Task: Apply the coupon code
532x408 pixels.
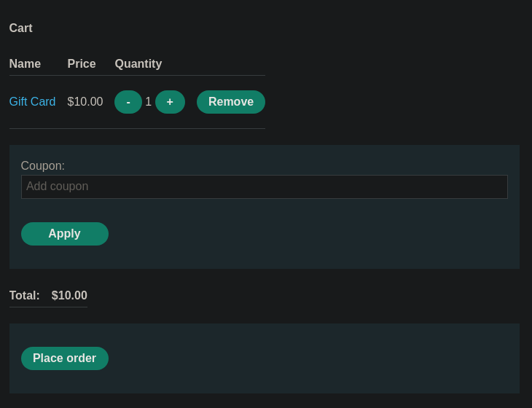Action: coord(65,234)
